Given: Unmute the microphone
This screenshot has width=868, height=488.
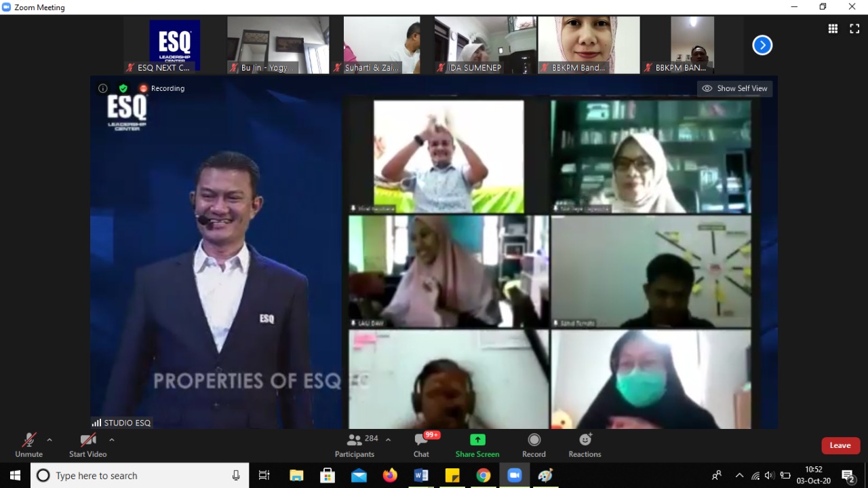Looking at the screenshot, I should (x=28, y=445).
